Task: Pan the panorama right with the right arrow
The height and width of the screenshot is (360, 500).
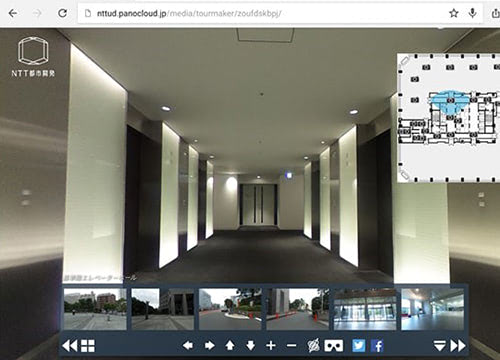Action: tap(209, 345)
